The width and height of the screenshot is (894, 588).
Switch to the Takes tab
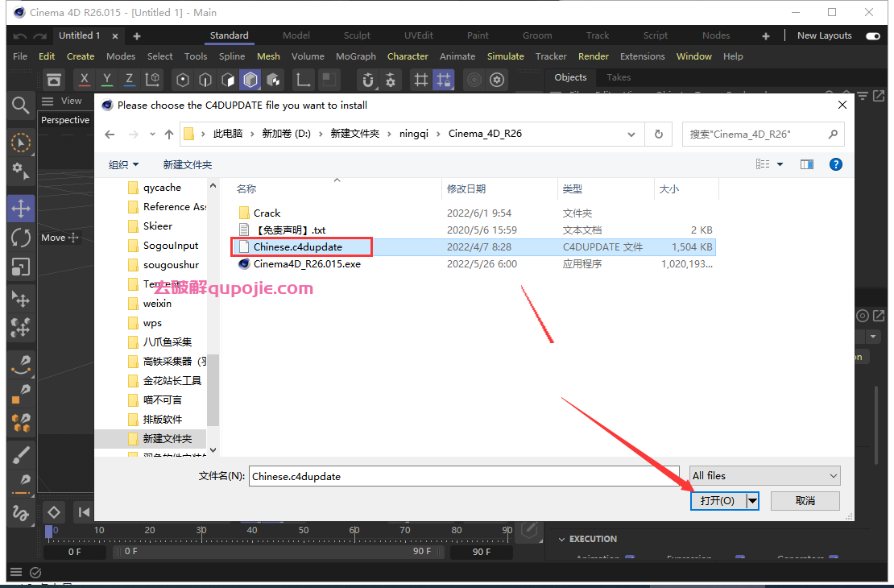(619, 77)
